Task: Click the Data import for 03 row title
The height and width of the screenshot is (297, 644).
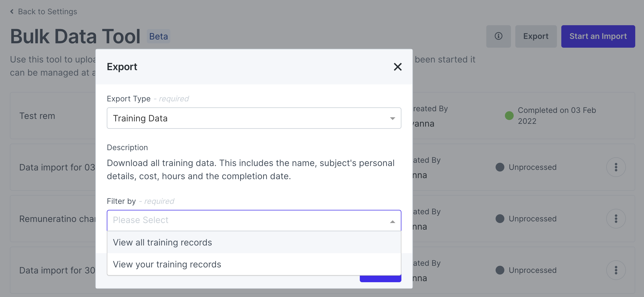Action: tap(57, 167)
